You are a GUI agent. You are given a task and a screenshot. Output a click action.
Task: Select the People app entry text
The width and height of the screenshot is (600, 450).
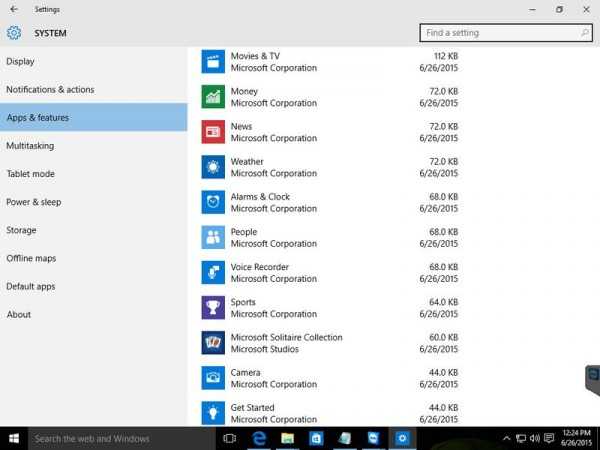(244, 232)
